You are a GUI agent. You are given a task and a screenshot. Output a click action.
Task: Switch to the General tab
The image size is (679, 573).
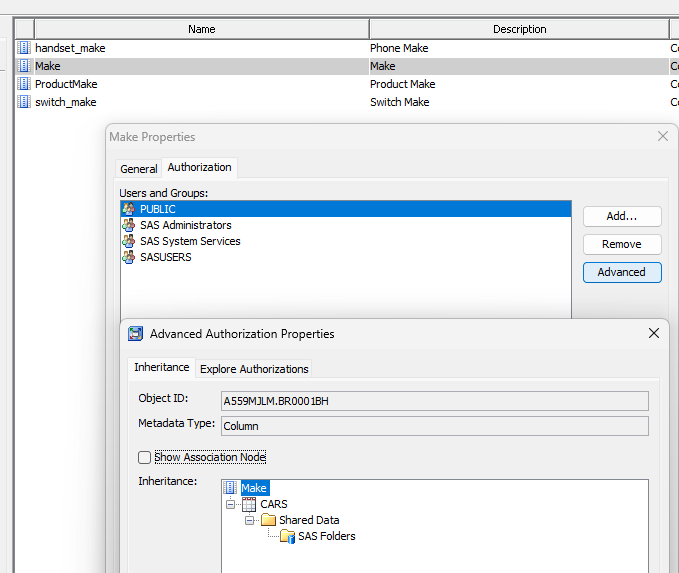point(139,169)
